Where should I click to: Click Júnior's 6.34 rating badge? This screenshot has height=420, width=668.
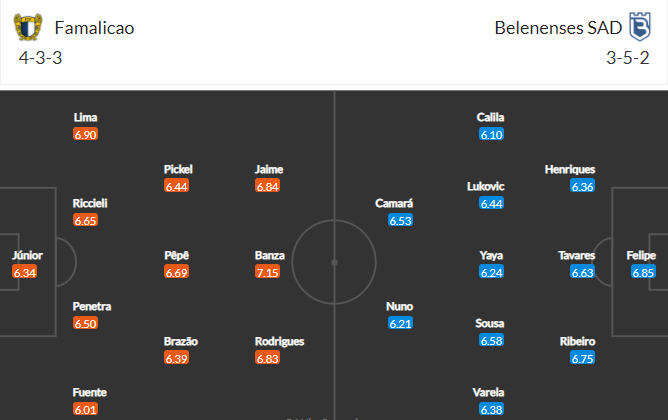[25, 272]
